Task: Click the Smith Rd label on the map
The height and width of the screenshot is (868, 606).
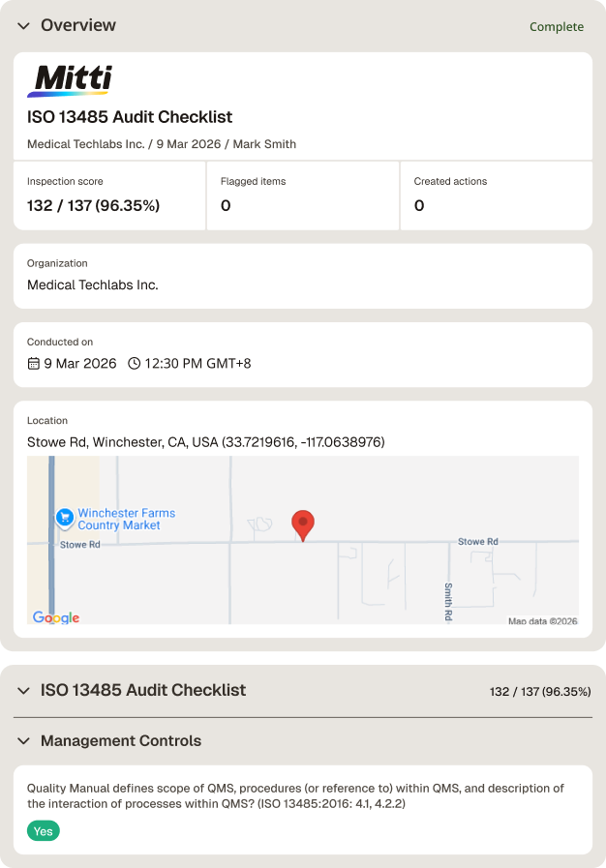Action: click(x=448, y=602)
